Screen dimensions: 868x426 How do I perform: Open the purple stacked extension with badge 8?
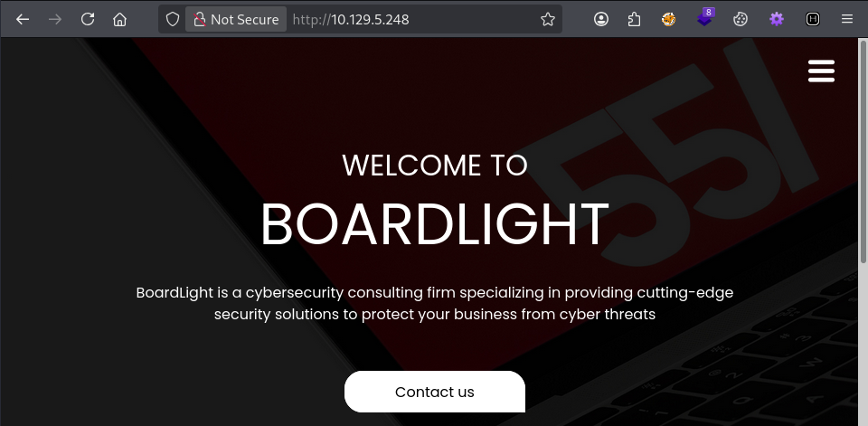click(704, 19)
